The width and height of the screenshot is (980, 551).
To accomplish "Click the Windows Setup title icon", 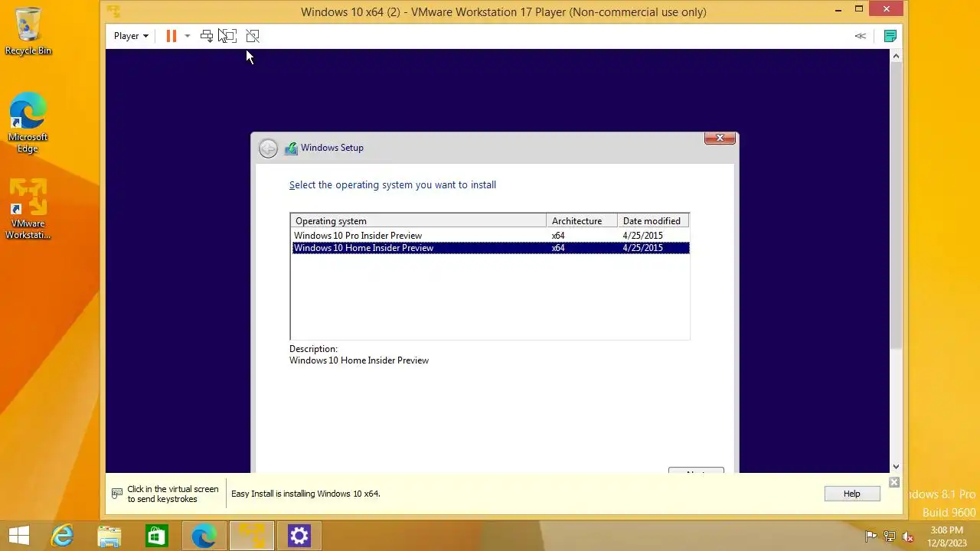I will (x=291, y=148).
